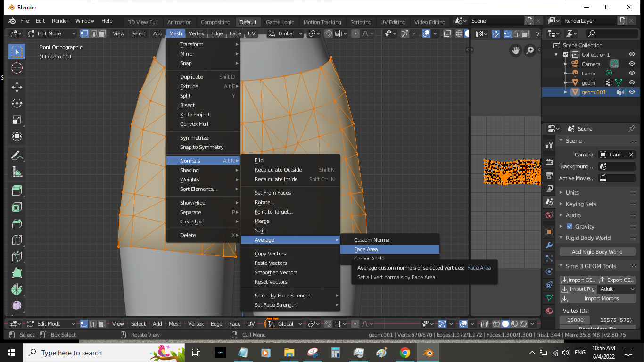644x362 pixels.
Task: Switch to the UV Editing workspace tab
Action: pyautogui.click(x=392, y=22)
